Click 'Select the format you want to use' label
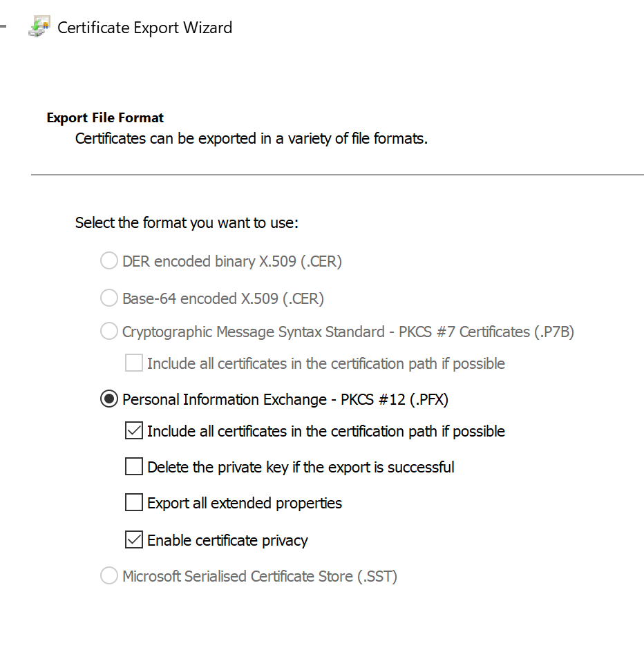 [187, 223]
